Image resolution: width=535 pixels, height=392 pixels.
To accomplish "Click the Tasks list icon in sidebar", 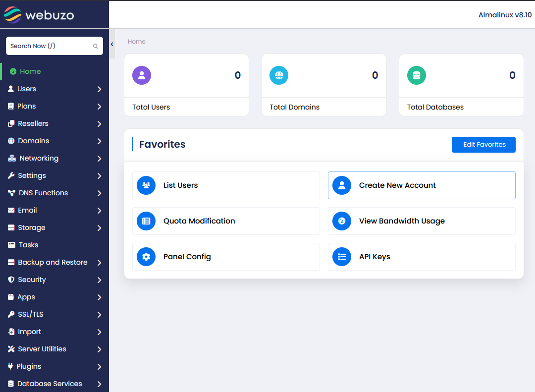I will (11, 245).
